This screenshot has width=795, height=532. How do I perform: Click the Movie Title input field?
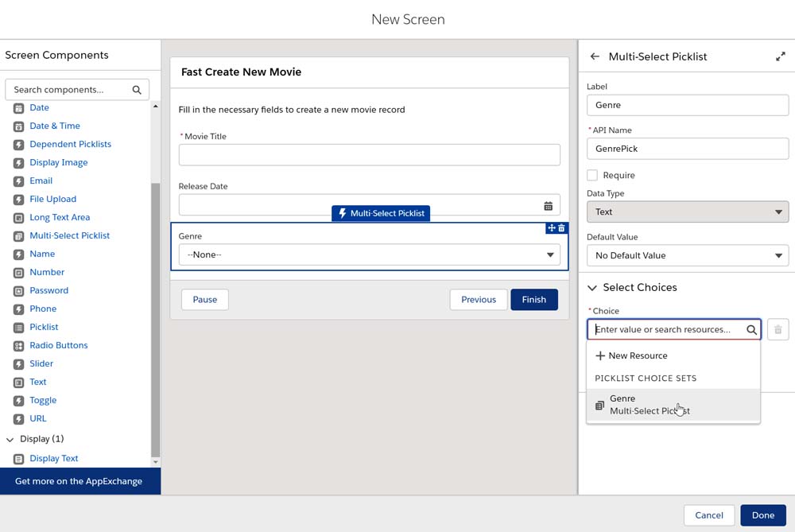369,155
